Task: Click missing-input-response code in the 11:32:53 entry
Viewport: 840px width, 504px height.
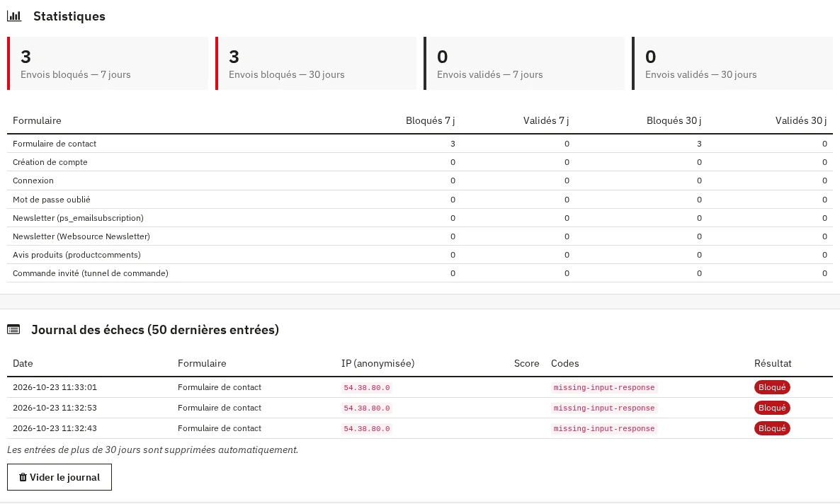Action: tap(604, 408)
